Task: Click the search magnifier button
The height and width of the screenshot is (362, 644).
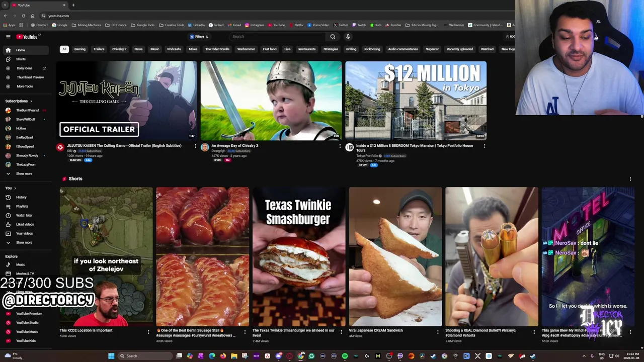Action: (333, 37)
